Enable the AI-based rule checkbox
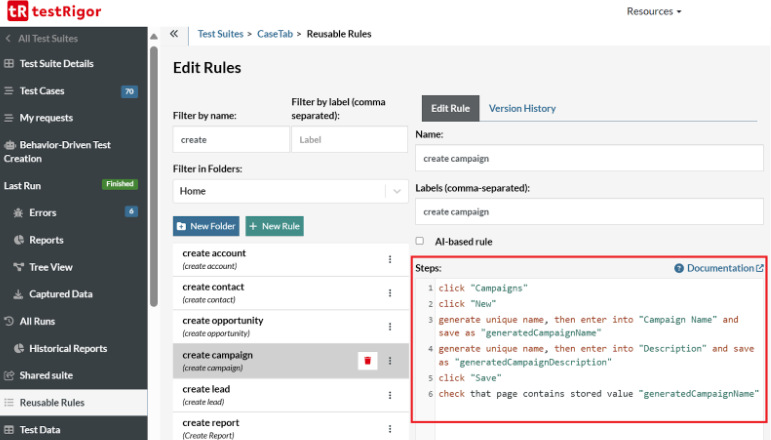The image size is (771, 440). (420, 241)
